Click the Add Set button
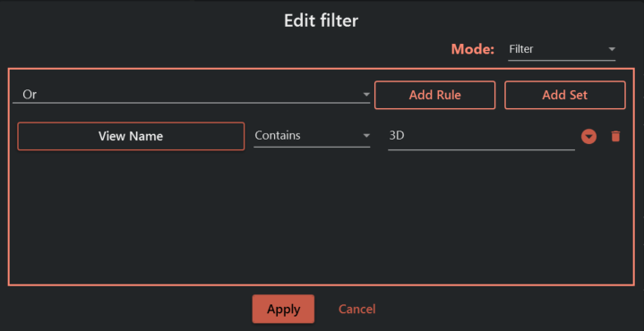This screenshot has height=331, width=644. point(565,95)
